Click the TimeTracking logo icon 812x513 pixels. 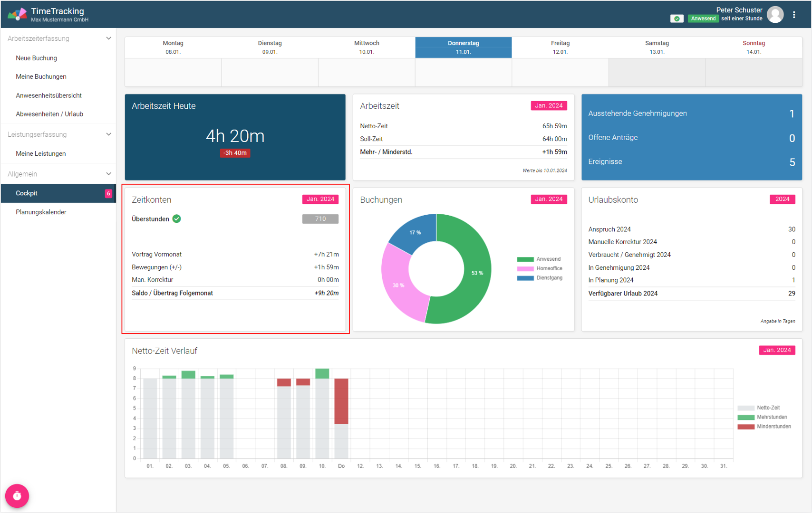[x=17, y=14]
